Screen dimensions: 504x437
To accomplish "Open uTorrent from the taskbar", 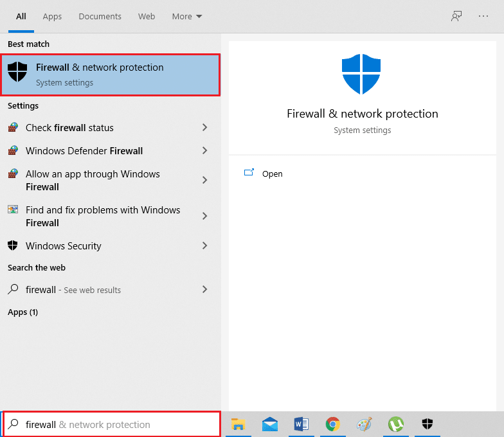I will coord(395,424).
